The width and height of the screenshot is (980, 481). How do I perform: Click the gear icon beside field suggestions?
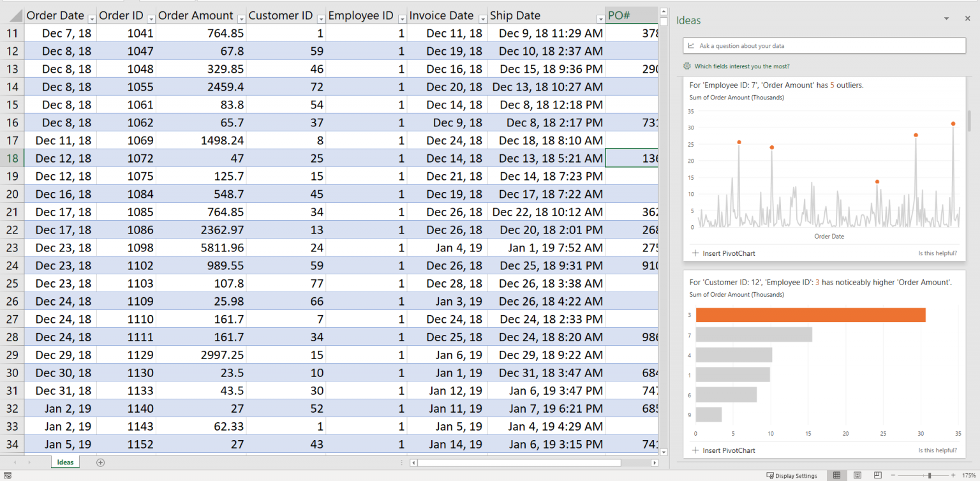tap(687, 66)
